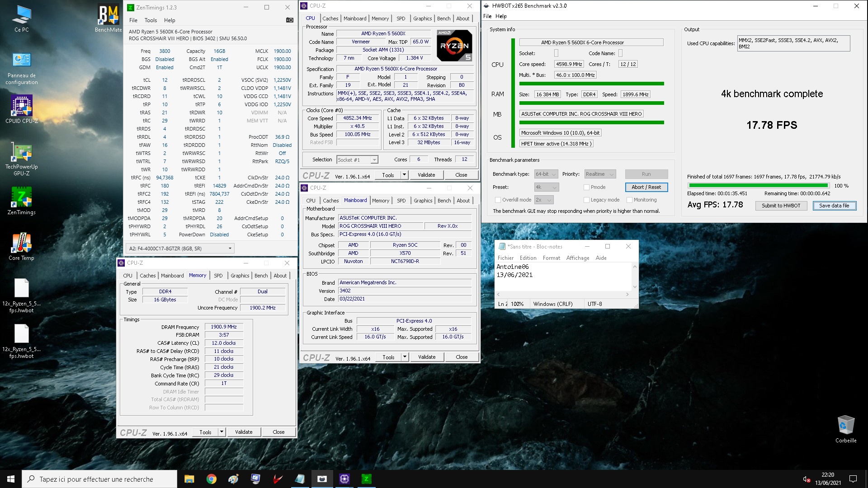Switch to CPU-Z purple chip taskbar icon
Screen dimensions: 868x488
344,479
